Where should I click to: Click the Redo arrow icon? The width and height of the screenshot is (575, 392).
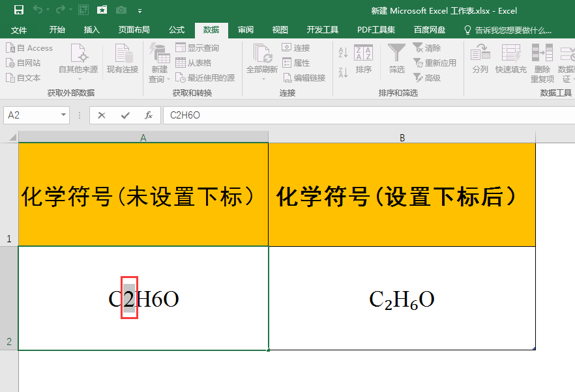60,10
